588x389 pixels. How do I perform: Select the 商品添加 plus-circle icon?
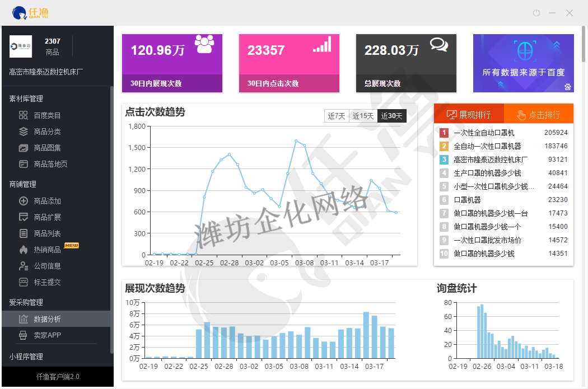pos(23,201)
